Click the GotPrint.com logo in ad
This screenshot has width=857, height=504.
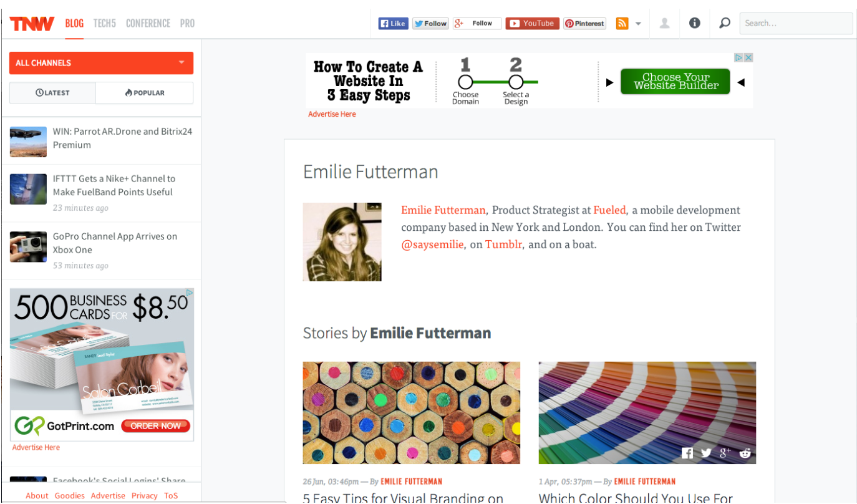64,426
